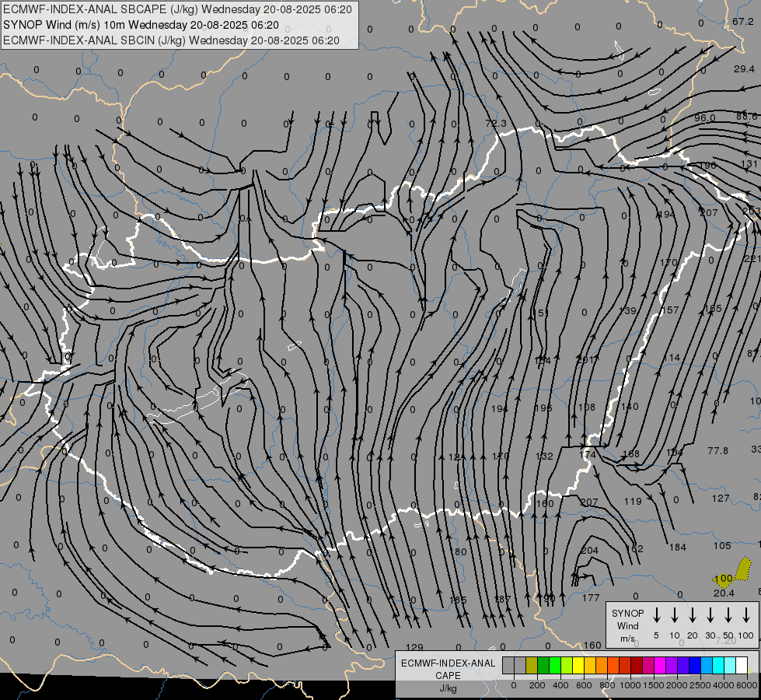Screen dimensions: 761x700
Task: Click the 77.8 CAPE value on map
Action: click(717, 451)
